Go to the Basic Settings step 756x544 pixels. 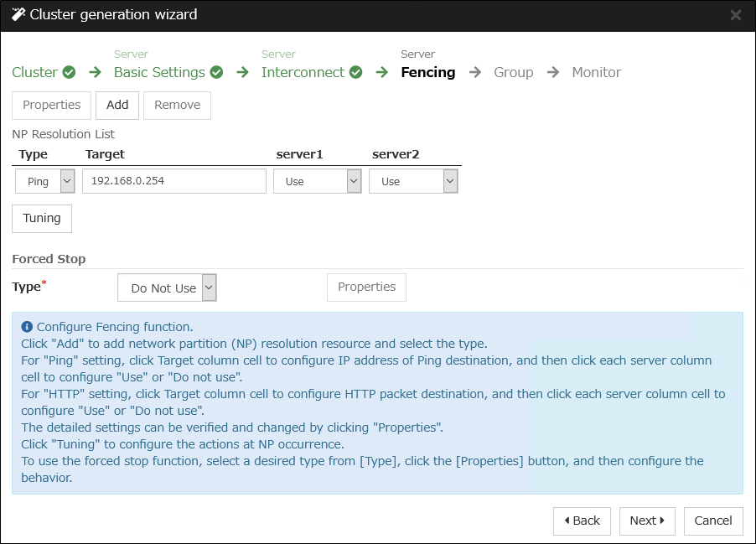tap(159, 73)
